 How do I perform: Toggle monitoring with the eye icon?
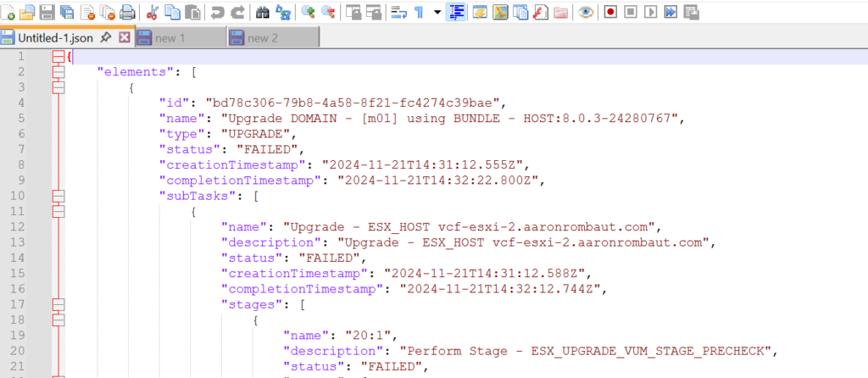pos(585,12)
